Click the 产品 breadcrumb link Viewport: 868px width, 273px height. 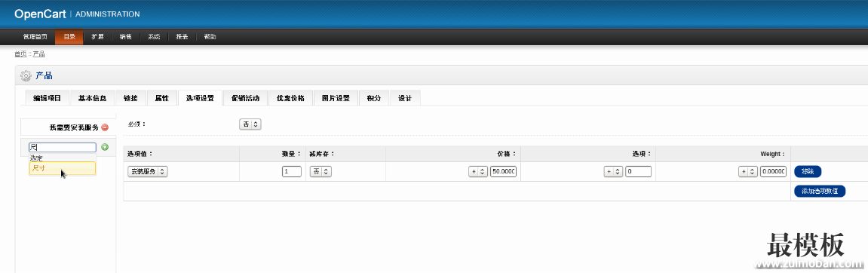pos(38,54)
